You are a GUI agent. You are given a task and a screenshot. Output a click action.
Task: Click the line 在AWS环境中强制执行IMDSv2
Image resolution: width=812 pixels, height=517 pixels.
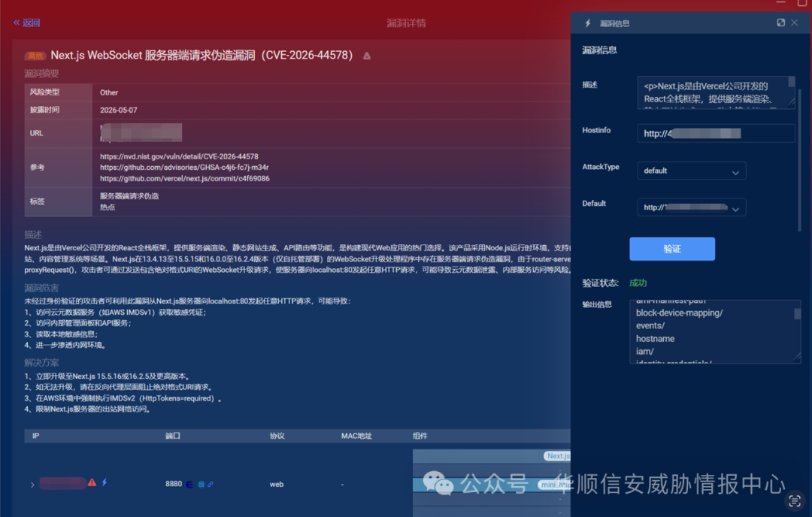point(123,398)
